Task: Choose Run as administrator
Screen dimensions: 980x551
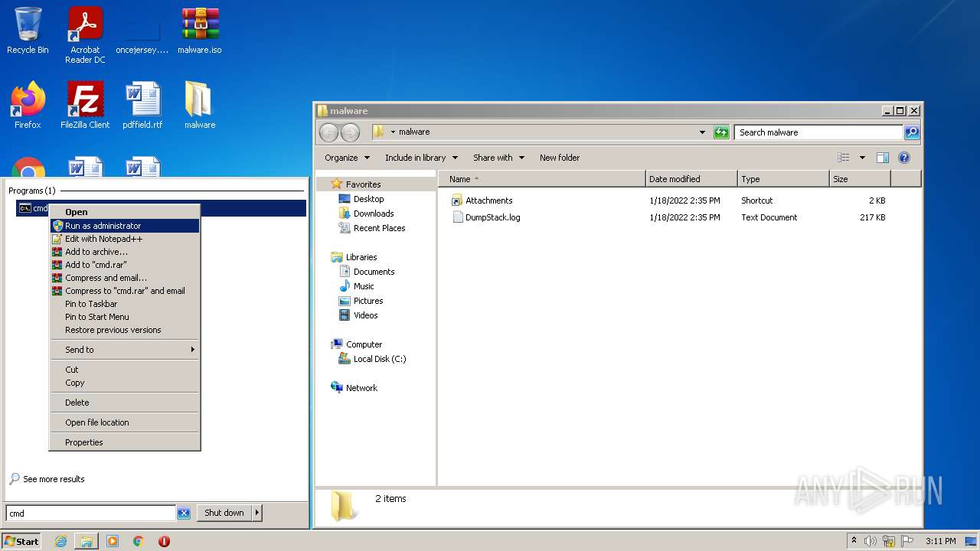Action: click(124, 226)
